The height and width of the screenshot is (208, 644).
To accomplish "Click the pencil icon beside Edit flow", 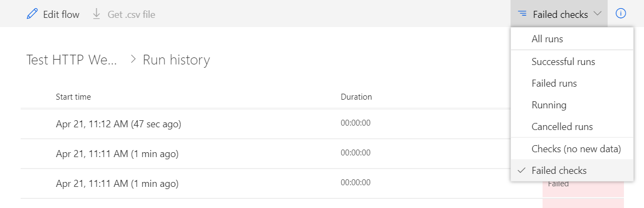I will (x=32, y=15).
